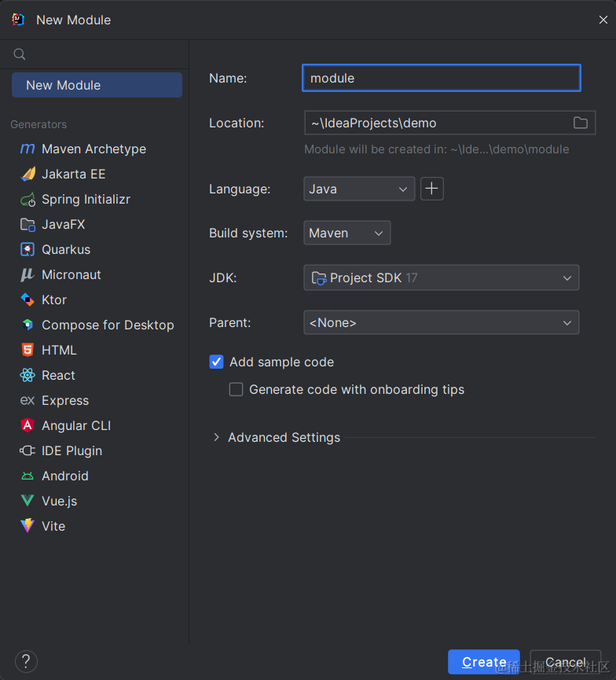The height and width of the screenshot is (680, 616).
Task: Click the Android robot icon
Action: click(x=27, y=476)
